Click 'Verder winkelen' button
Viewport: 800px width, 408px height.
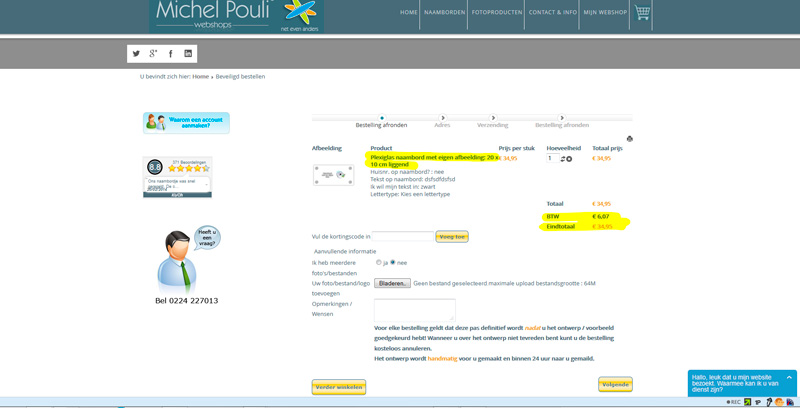coord(339,387)
